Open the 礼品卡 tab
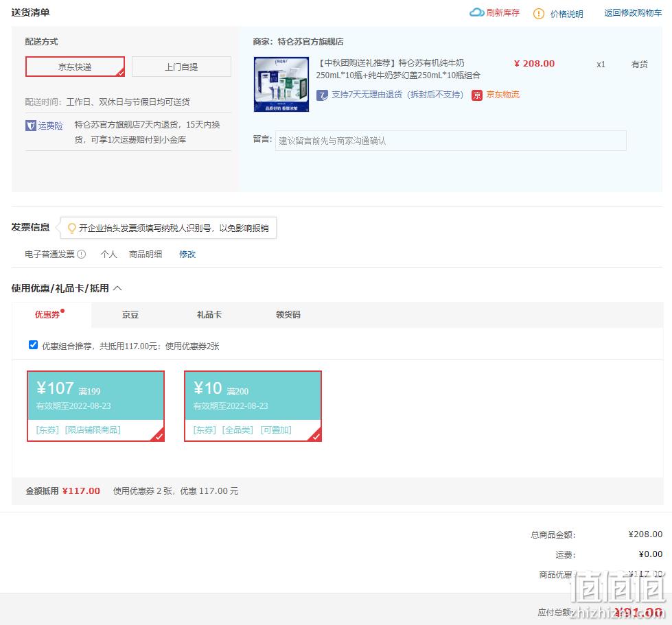The width and height of the screenshot is (672, 625). (x=209, y=315)
